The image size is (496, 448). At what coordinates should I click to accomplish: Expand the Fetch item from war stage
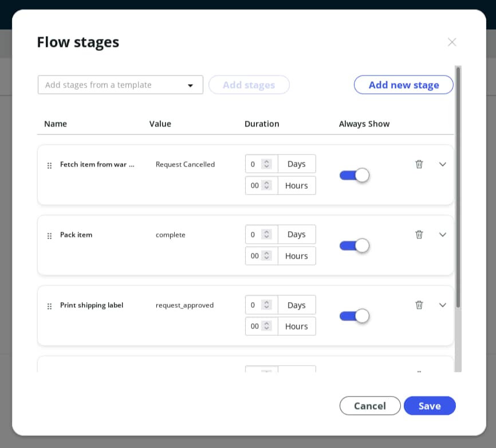pos(443,164)
